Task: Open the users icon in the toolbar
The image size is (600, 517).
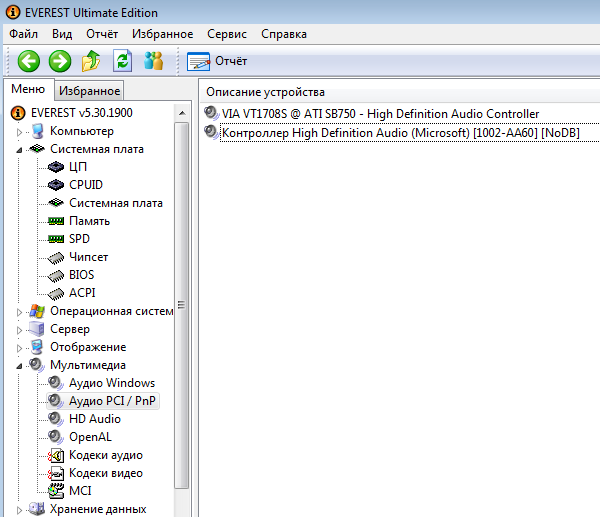Action: coord(153,61)
